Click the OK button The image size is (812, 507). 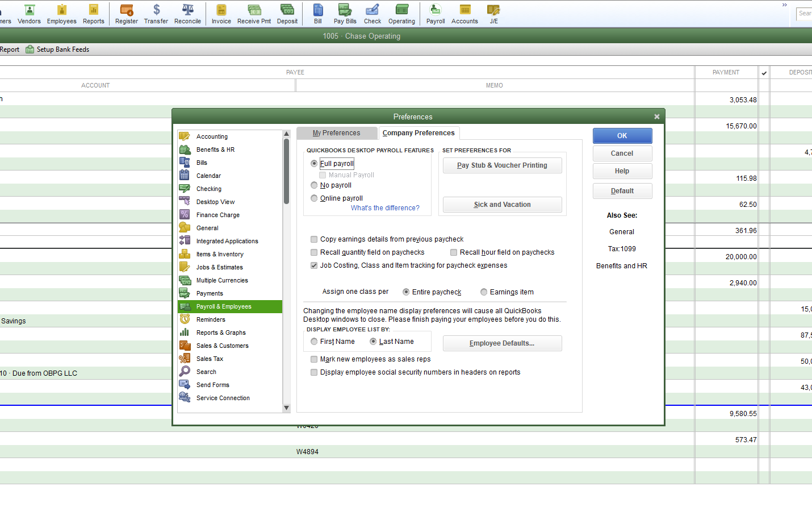tap(622, 136)
